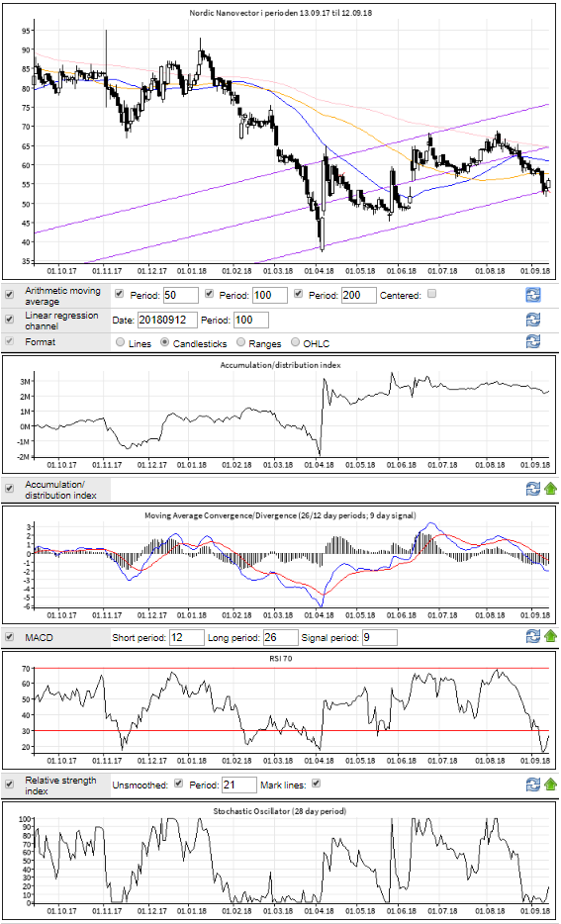Click the Accumulation/distribution index chart title

pos(282,365)
